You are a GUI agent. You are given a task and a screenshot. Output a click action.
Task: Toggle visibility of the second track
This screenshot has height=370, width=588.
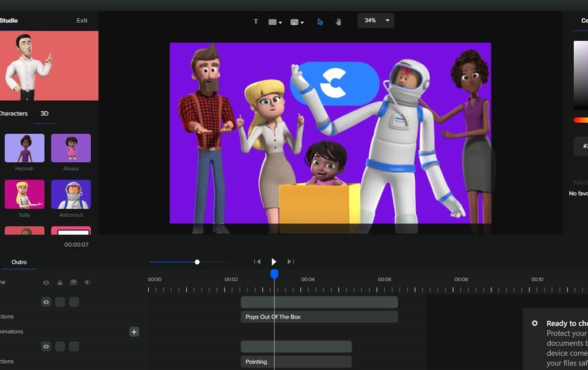pyautogui.click(x=46, y=346)
